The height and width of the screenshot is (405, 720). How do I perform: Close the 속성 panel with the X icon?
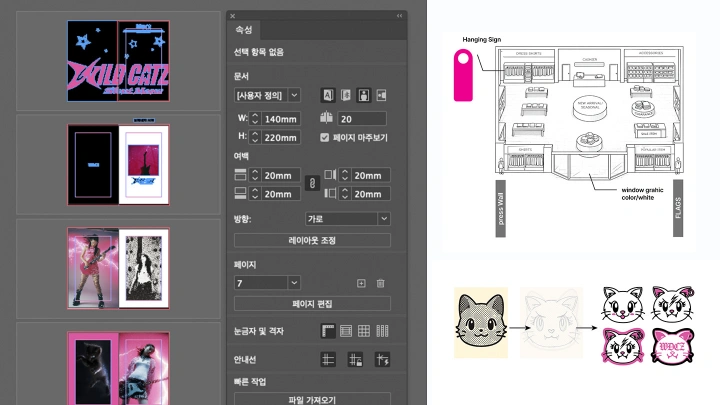(233, 16)
